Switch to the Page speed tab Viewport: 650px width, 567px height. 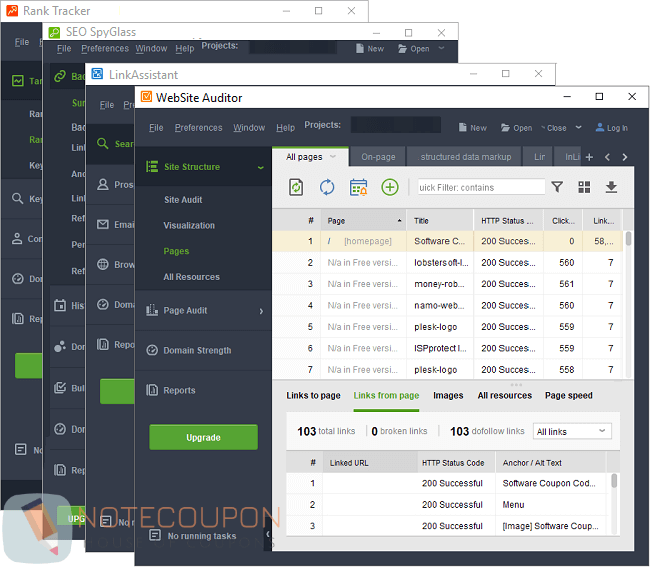(x=568, y=395)
